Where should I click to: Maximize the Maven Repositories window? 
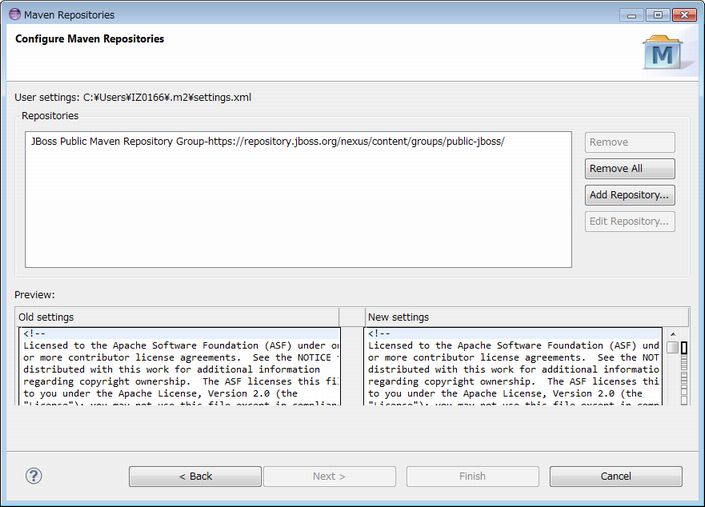point(657,15)
